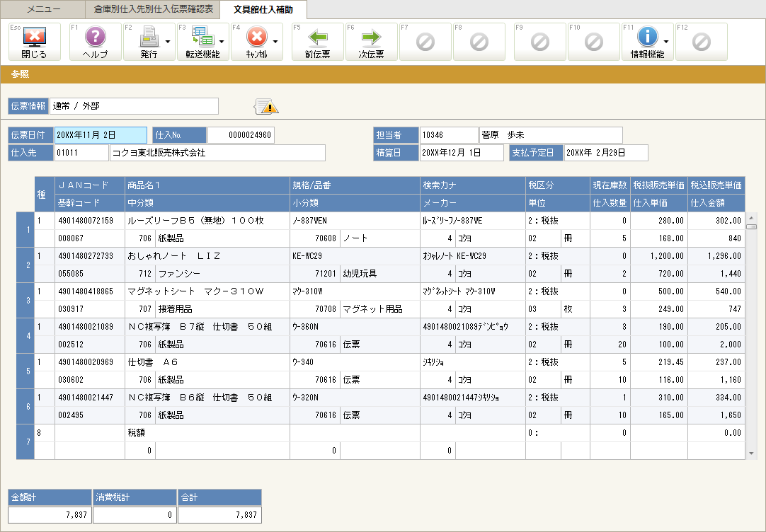Select row header 5 of the table

[25, 371]
